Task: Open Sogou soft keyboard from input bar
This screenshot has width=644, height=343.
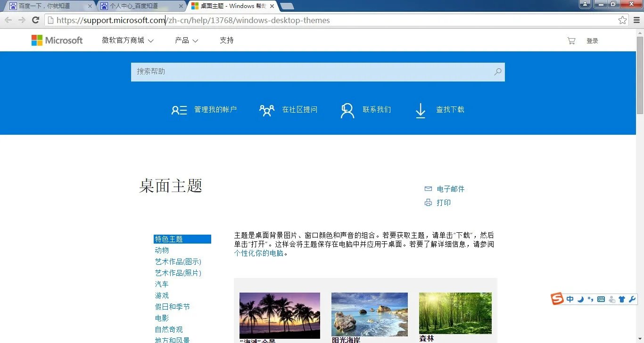Action: (601, 299)
